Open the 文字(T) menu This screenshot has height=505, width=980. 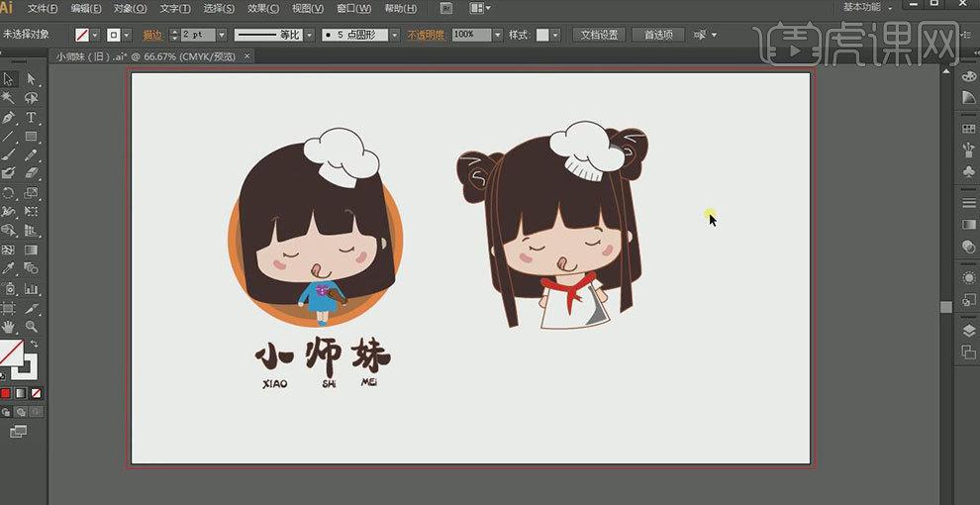click(x=175, y=9)
